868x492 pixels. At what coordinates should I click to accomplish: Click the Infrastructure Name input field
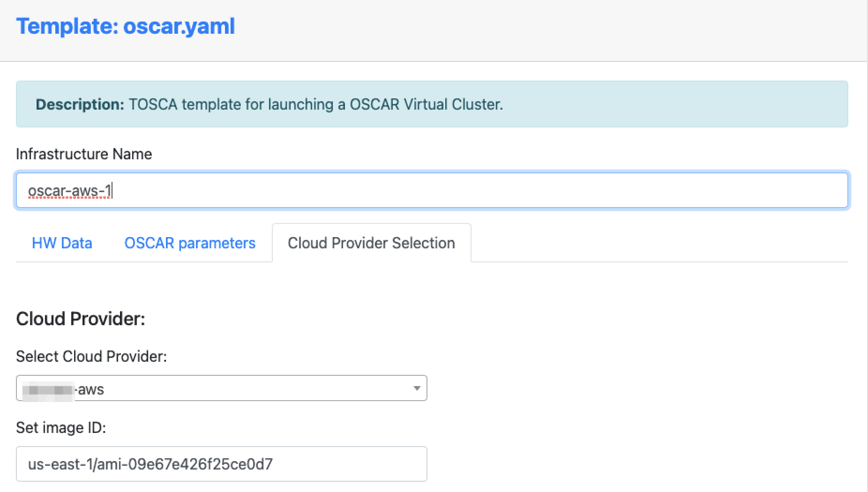coord(432,191)
